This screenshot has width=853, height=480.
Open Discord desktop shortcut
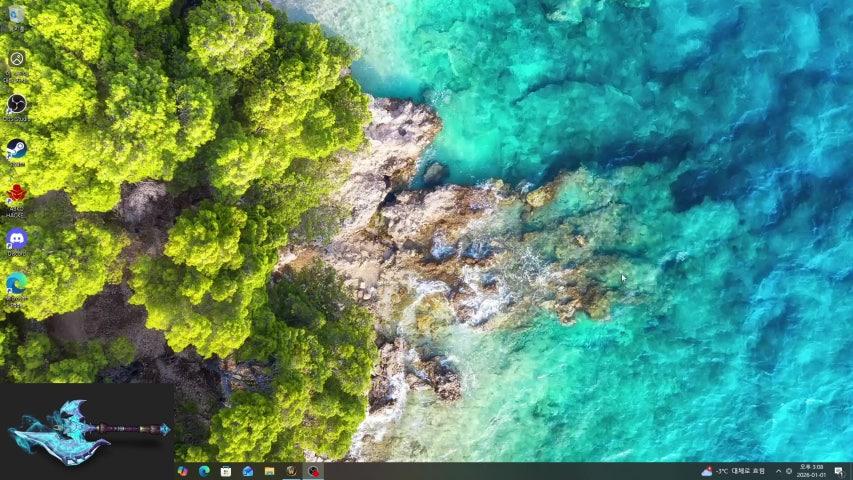pos(16,242)
